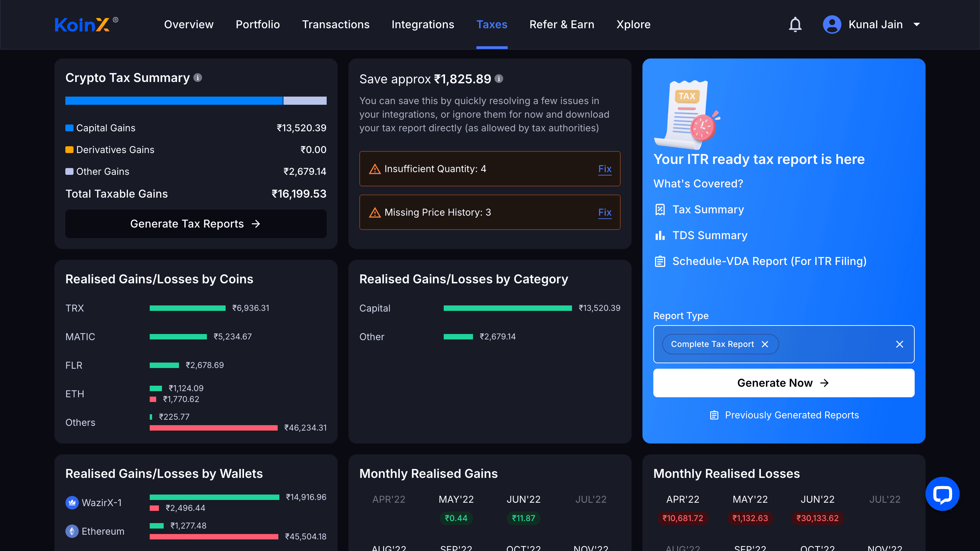Open the Report Type selection box
This screenshot has height=551, width=980.
[783, 344]
